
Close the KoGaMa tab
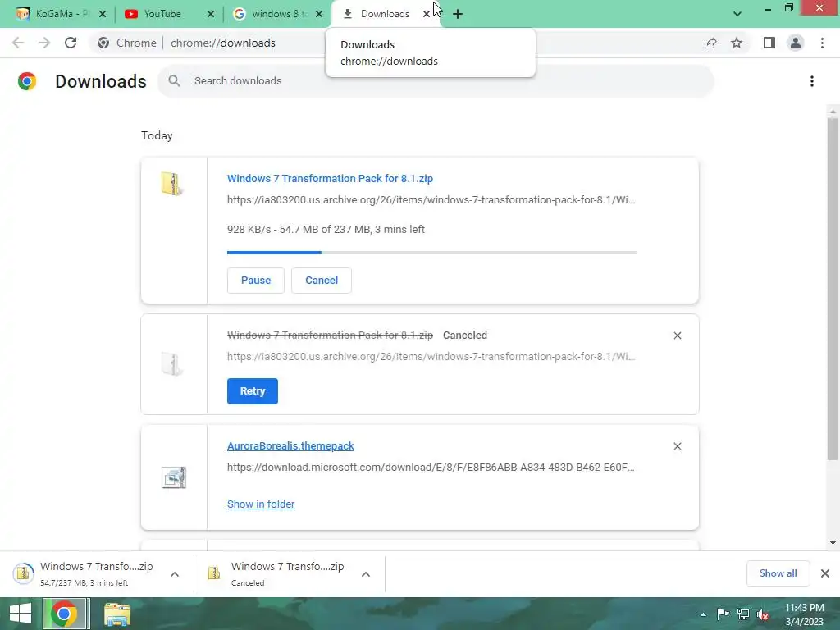(103, 14)
